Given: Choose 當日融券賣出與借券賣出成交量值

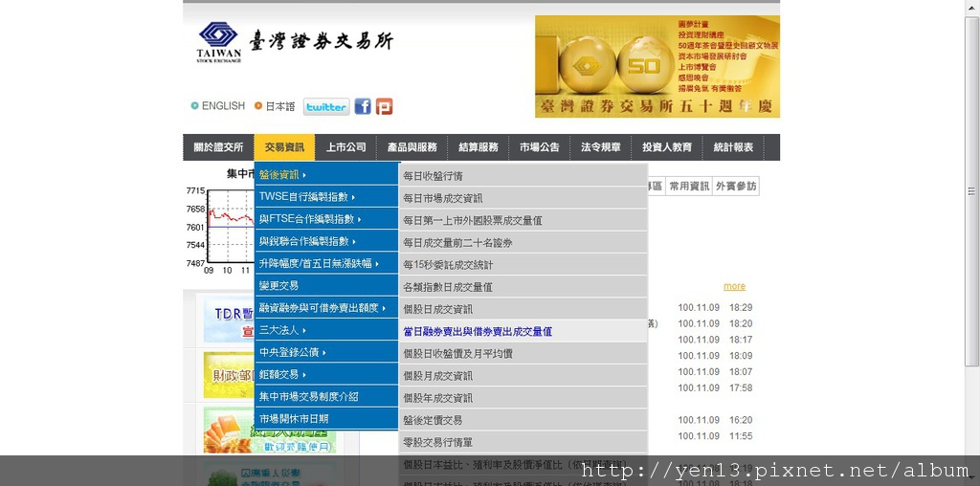Looking at the screenshot, I should (x=523, y=332).
